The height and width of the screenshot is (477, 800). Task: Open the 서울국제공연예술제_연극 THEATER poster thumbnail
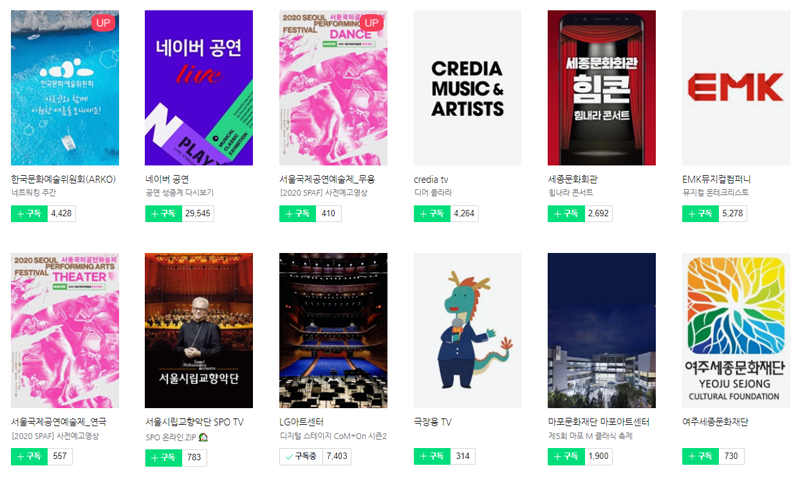click(65, 331)
